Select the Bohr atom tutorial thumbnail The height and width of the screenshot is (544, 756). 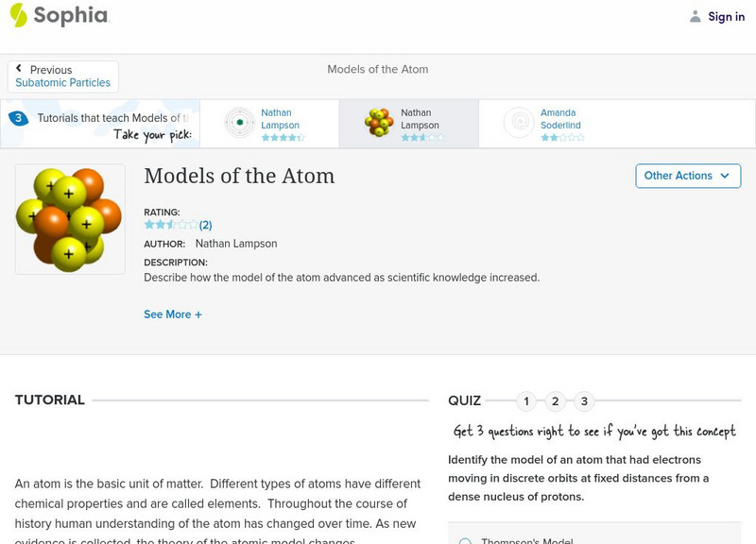[240, 123]
